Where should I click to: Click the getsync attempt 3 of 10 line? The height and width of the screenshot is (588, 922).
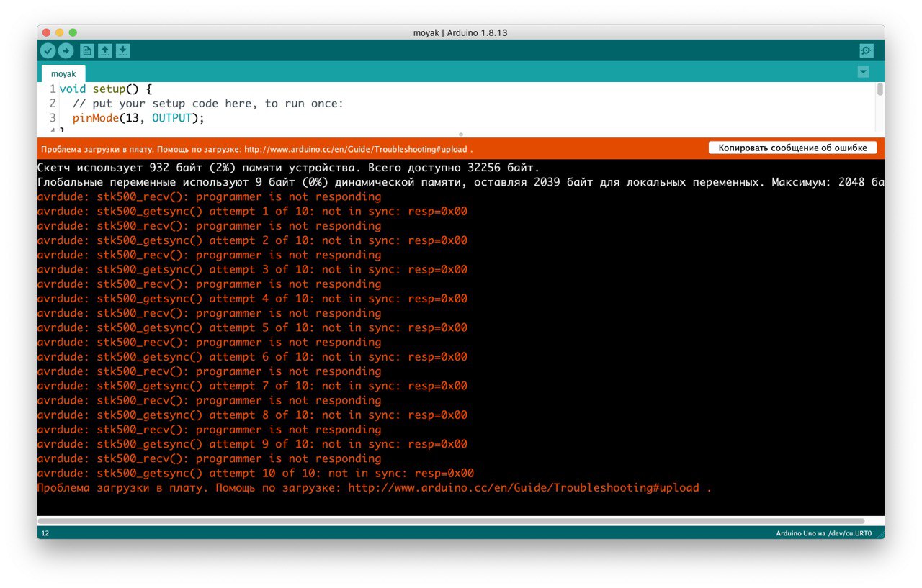pyautogui.click(x=252, y=269)
